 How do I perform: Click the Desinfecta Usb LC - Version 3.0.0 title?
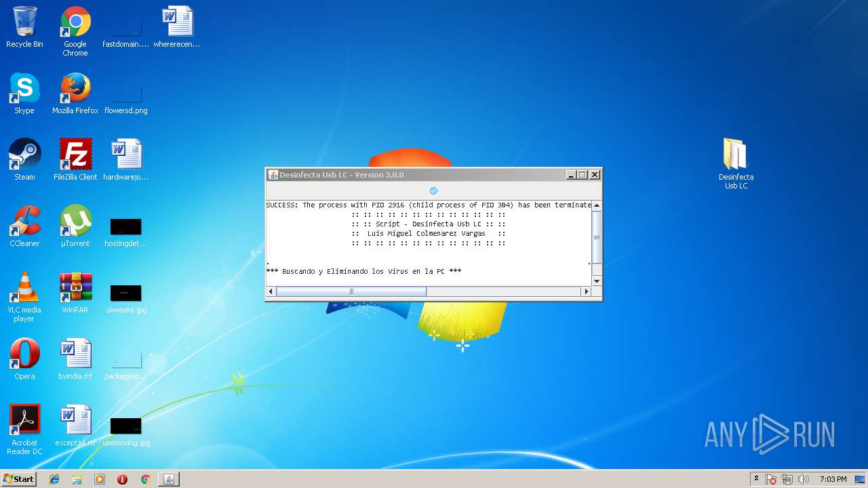(x=341, y=175)
